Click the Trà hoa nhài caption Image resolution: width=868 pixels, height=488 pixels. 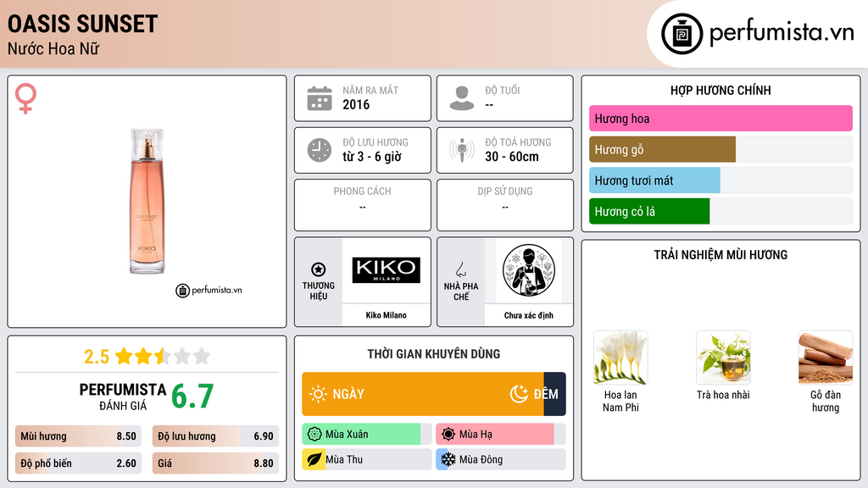coord(723,395)
